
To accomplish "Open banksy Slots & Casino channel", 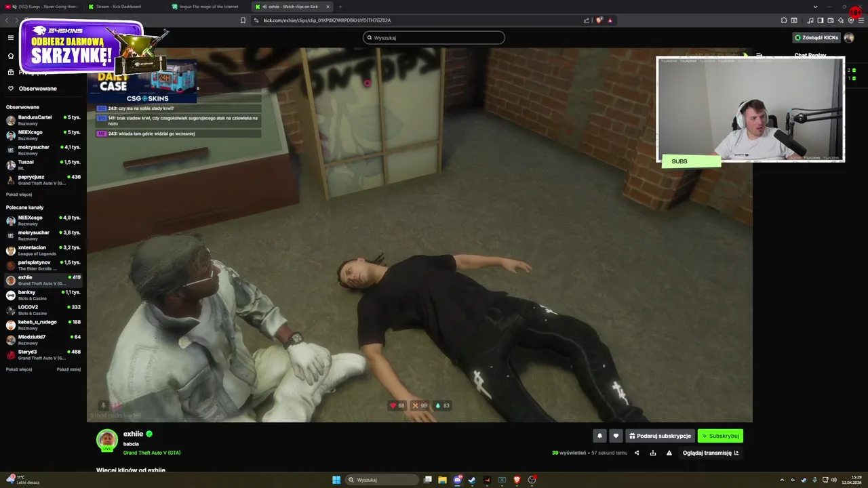I will click(x=43, y=295).
